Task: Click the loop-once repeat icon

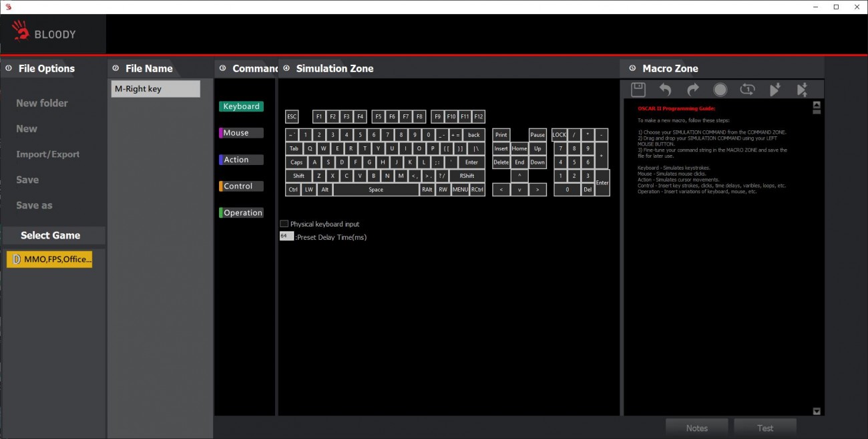Action: [747, 90]
